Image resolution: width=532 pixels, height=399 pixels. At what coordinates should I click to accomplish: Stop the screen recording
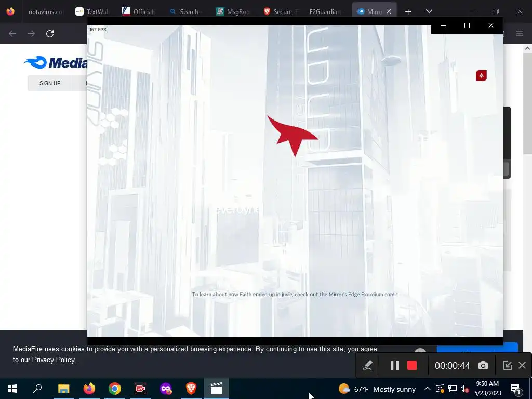412,365
